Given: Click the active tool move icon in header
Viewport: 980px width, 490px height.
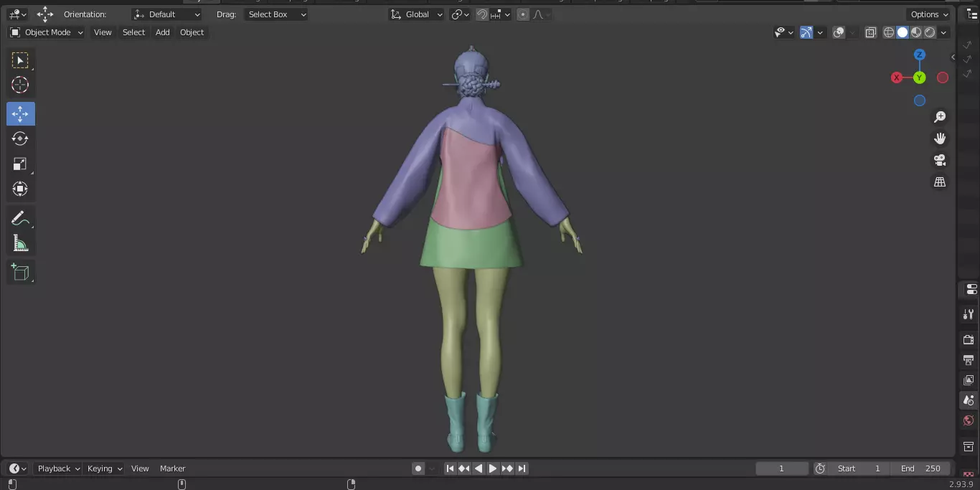Looking at the screenshot, I should coord(45,14).
